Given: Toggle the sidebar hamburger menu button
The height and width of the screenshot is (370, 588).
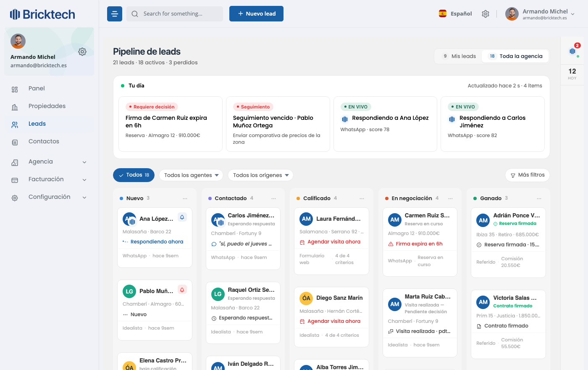Looking at the screenshot, I should pyautogui.click(x=115, y=14).
